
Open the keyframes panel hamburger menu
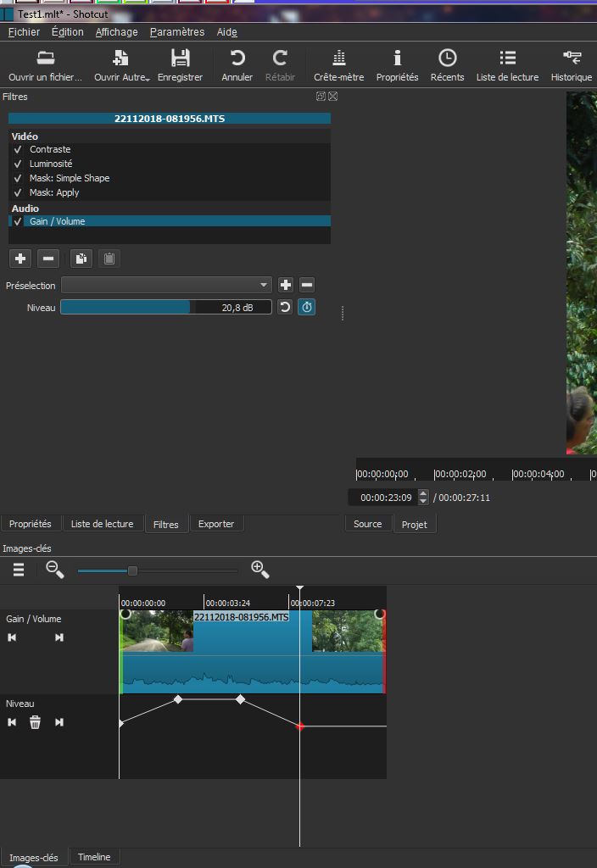[19, 570]
